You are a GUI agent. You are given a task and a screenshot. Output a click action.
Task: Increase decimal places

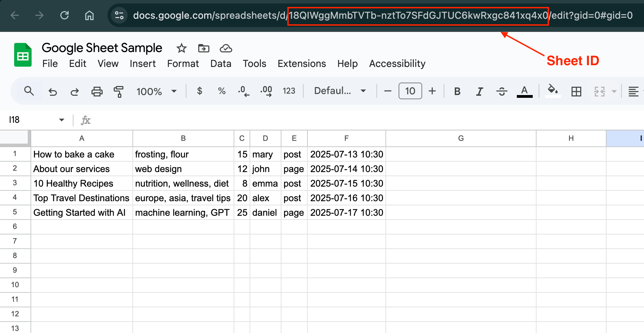tap(266, 91)
